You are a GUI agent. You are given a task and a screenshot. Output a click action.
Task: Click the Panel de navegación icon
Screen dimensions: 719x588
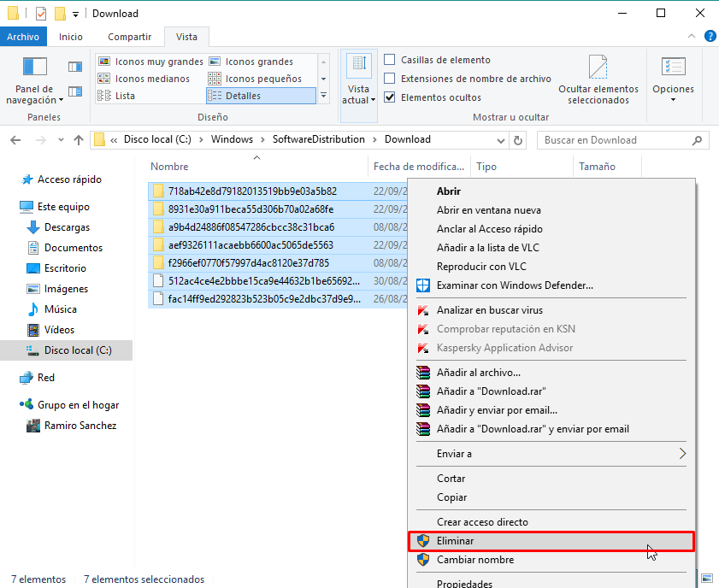(35, 67)
